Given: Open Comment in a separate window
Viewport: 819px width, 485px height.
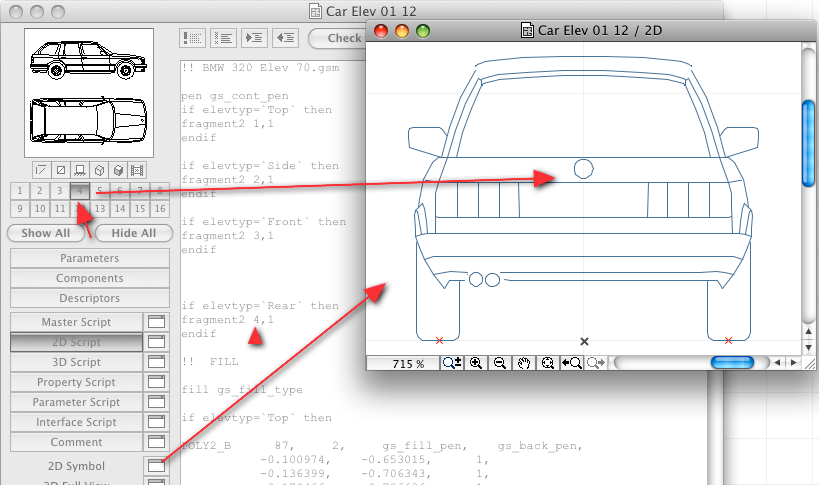Looking at the screenshot, I should (156, 442).
